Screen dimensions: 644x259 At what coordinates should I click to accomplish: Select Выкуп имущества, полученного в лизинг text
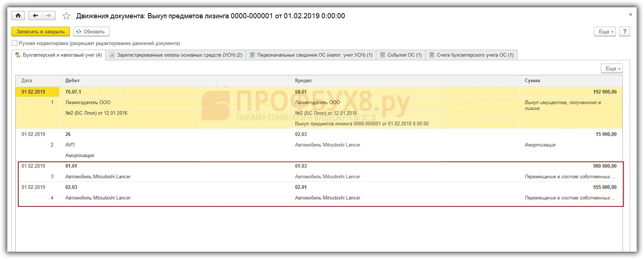562,105
